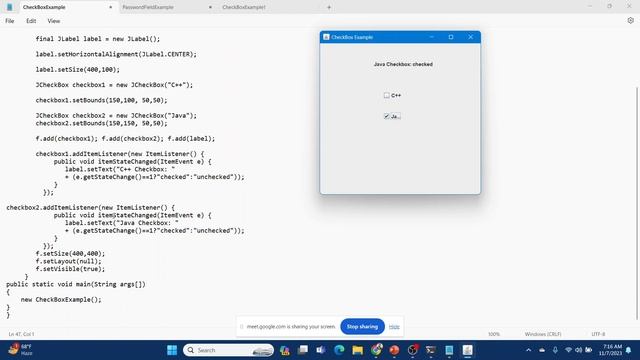Close the CheckBoxExample tab

pos(110,7)
